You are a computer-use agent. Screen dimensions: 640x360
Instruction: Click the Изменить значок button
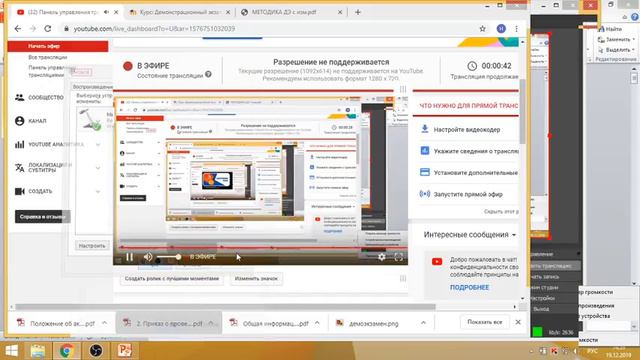256,279
